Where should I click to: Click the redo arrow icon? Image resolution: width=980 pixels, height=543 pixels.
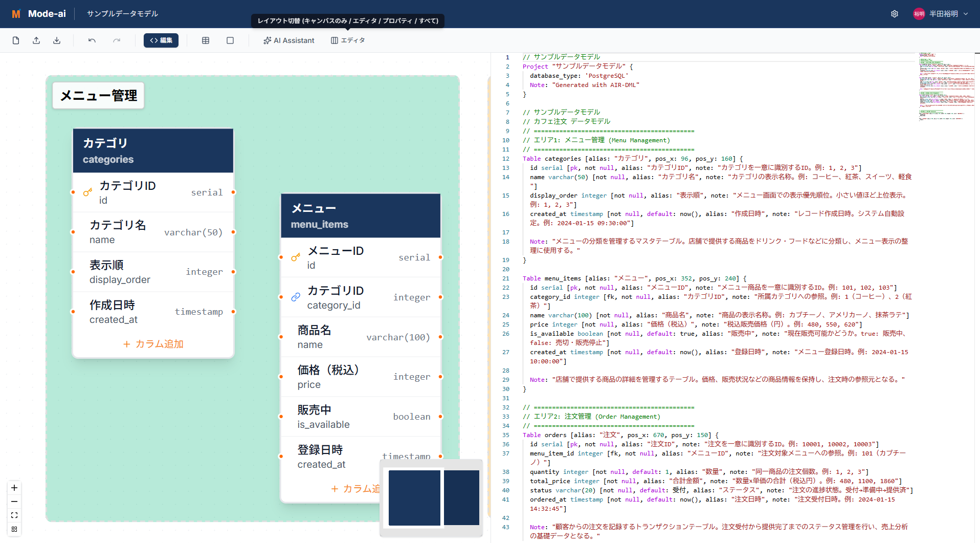point(117,40)
